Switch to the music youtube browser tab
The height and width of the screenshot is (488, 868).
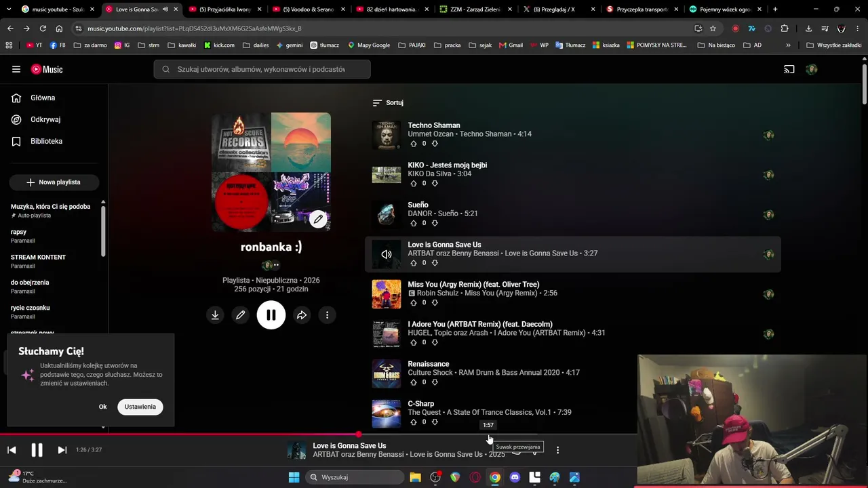[58, 9]
